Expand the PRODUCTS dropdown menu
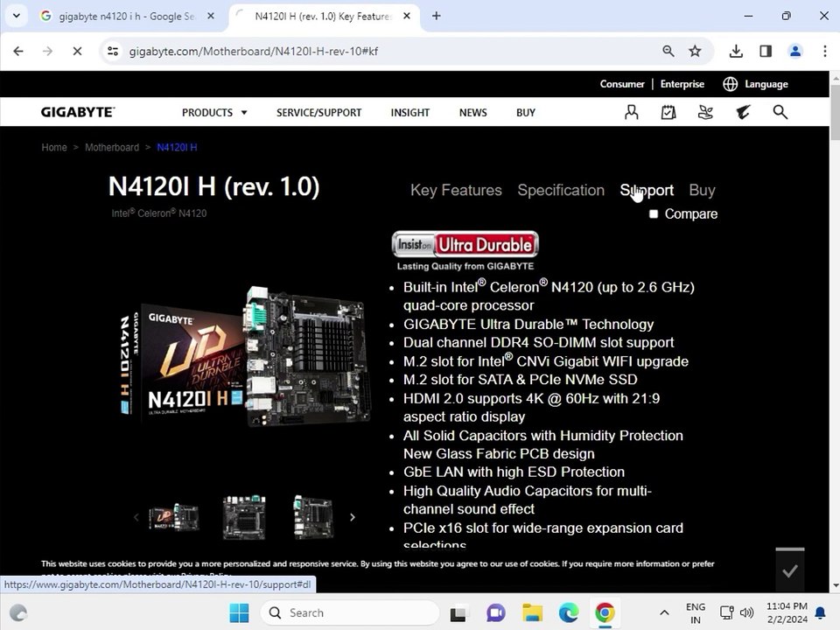 tap(214, 113)
